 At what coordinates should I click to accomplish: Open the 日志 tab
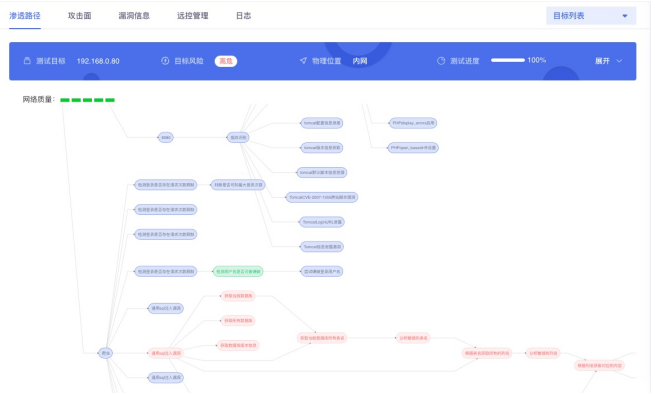pyautogui.click(x=244, y=16)
